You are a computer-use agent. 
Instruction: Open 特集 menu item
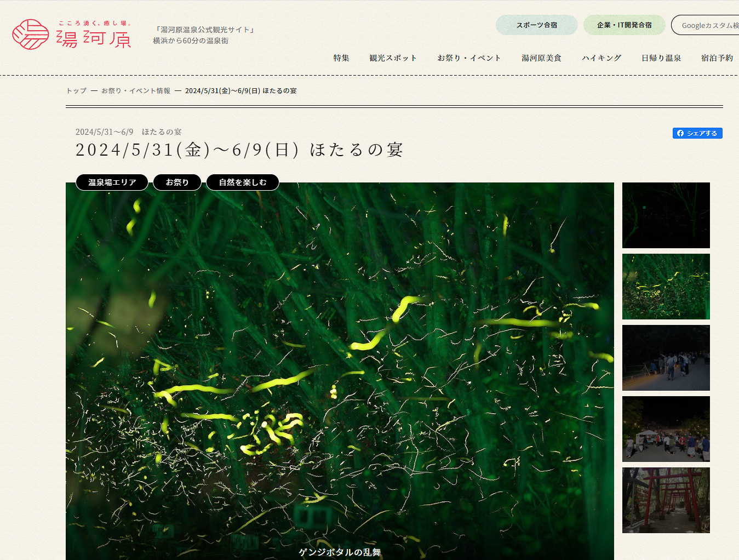pyautogui.click(x=341, y=58)
